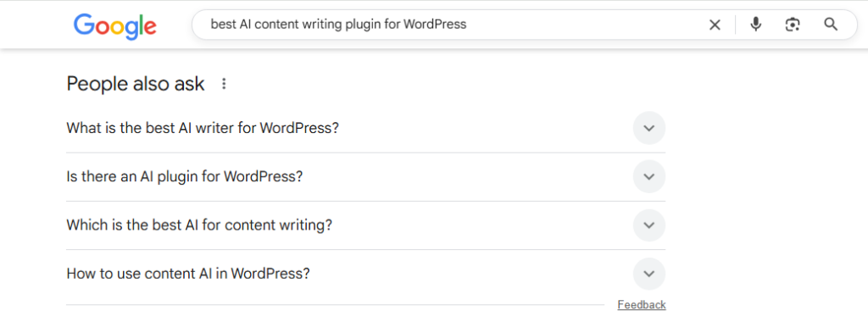Open Google Lens image search icon

(x=793, y=25)
